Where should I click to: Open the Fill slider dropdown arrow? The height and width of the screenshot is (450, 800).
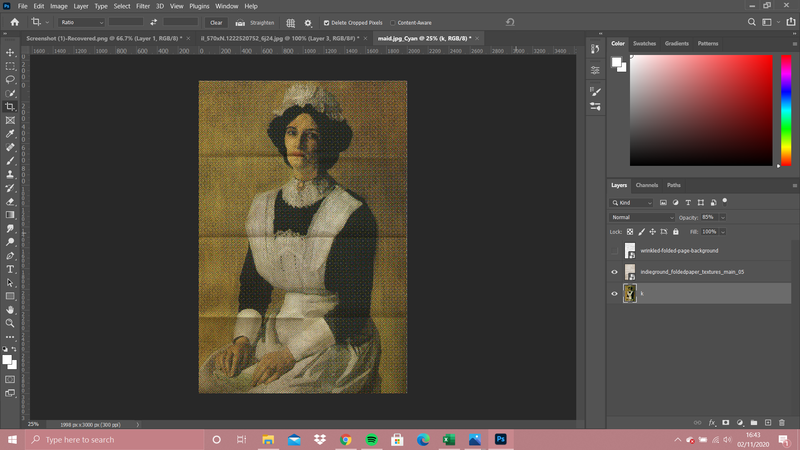(722, 232)
